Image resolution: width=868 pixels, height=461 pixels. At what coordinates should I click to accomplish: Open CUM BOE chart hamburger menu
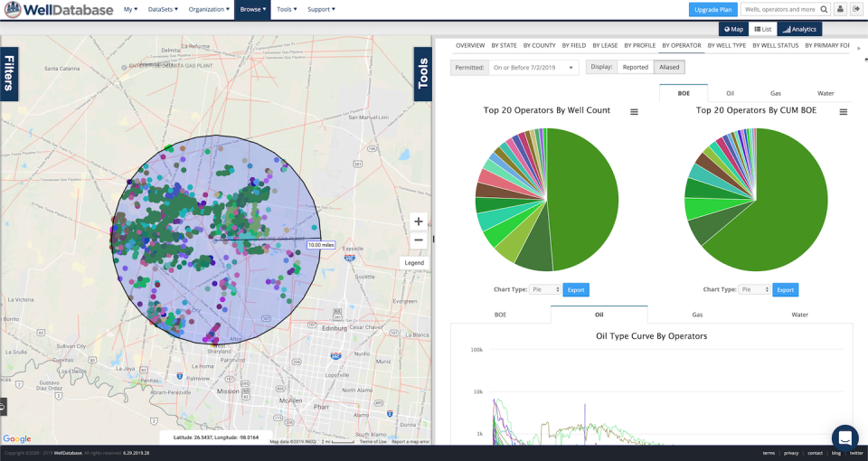[843, 112]
